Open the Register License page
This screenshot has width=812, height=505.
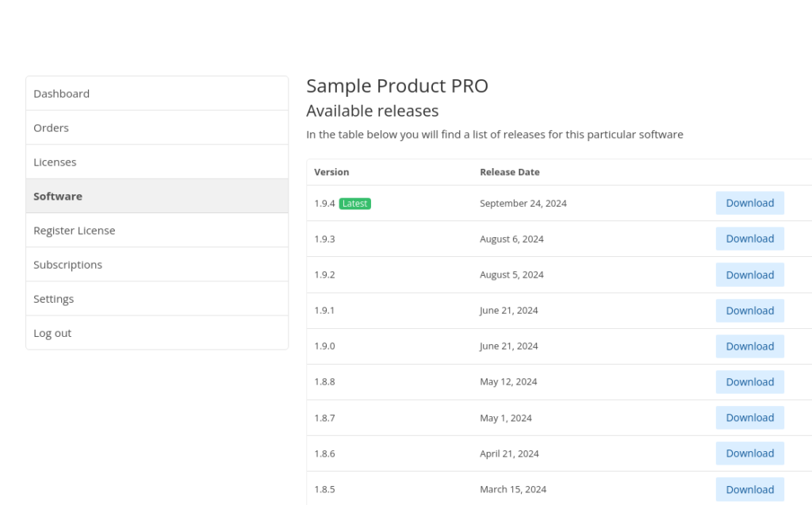74,230
